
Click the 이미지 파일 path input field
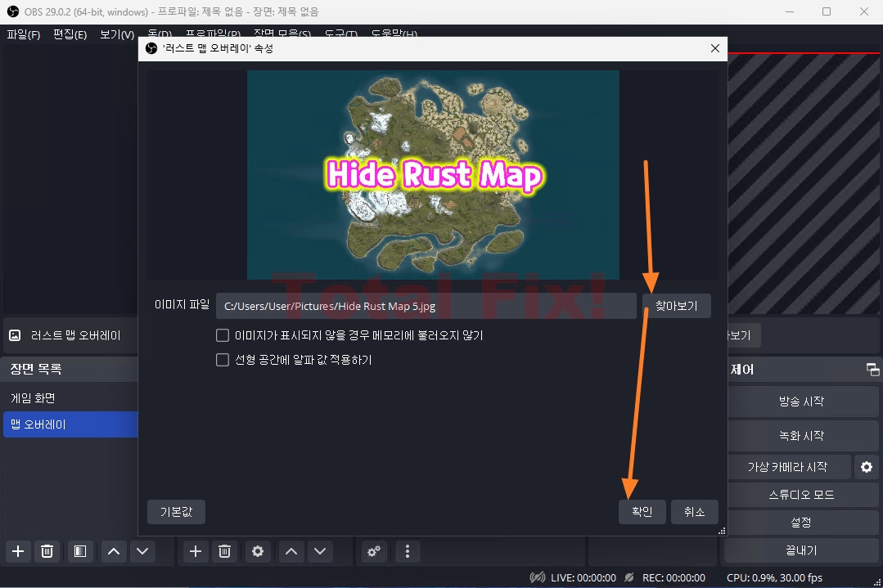426,306
